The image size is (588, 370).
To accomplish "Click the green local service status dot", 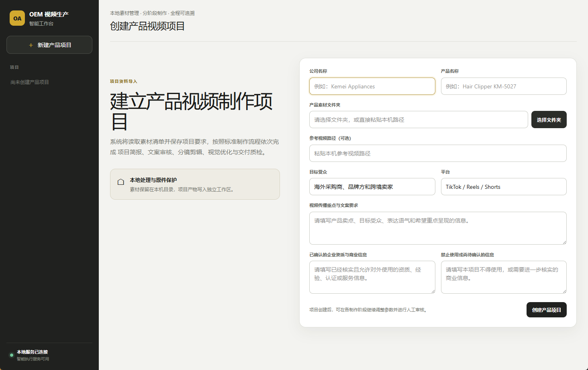I will tap(12, 355).
